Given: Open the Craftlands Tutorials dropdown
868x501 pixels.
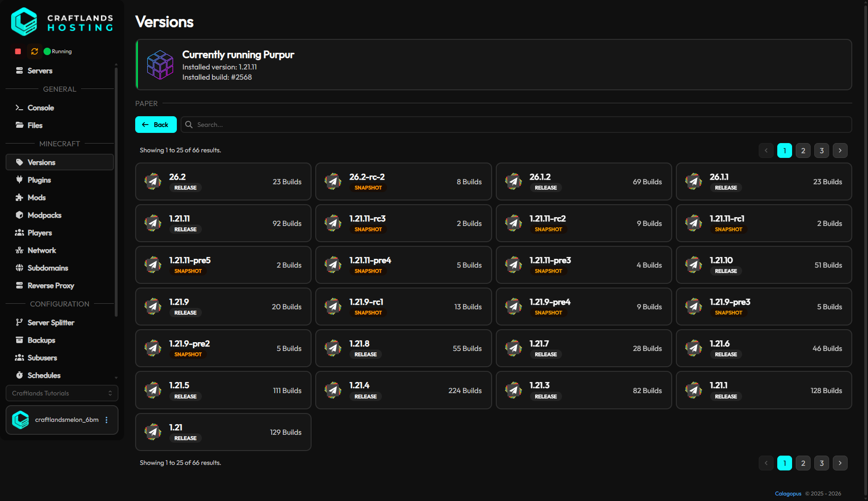Looking at the screenshot, I should (62, 394).
